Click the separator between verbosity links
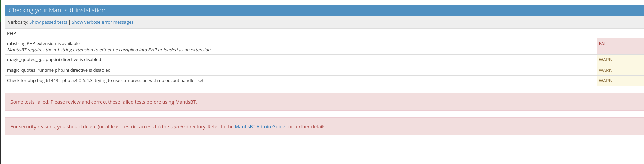The image size is (644, 164). [69, 22]
